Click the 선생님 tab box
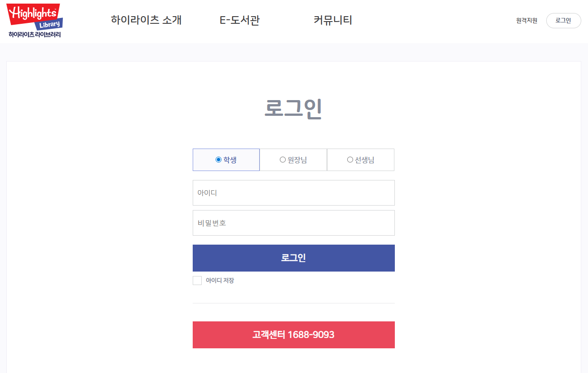Screen dimensions: 588x373 361,160
